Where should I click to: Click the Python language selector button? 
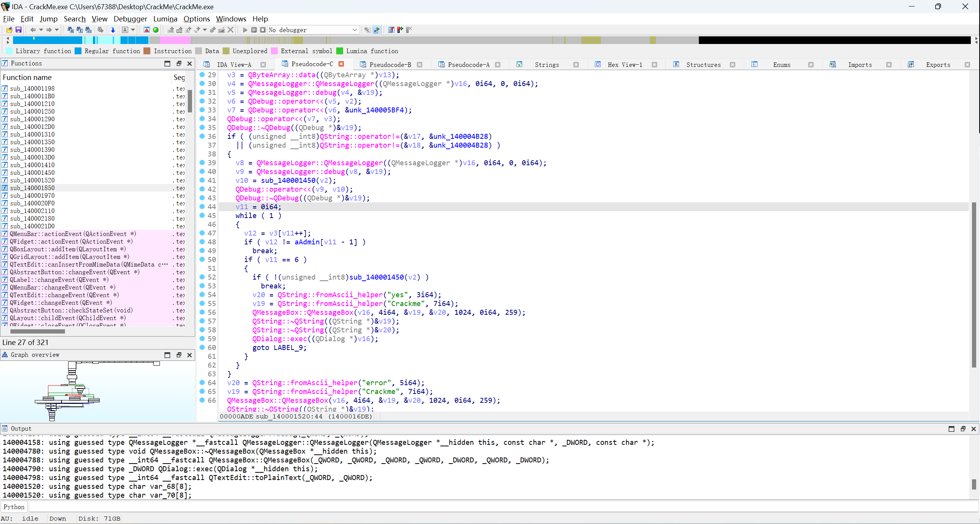(x=14, y=507)
